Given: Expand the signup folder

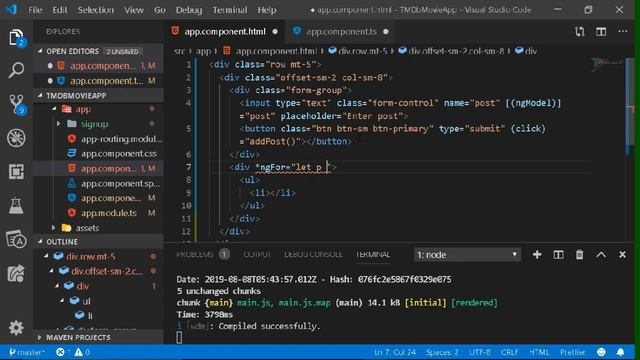Looking at the screenshot, I should coord(58,124).
